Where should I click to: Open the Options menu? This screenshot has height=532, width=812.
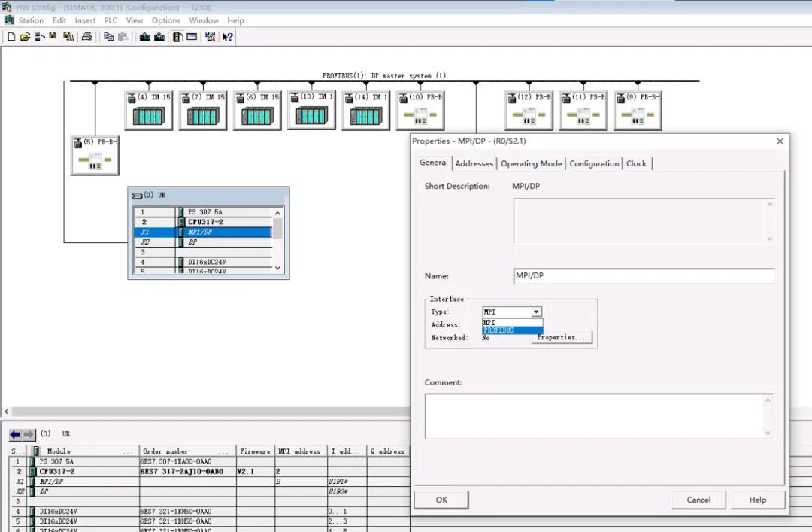pos(165,20)
